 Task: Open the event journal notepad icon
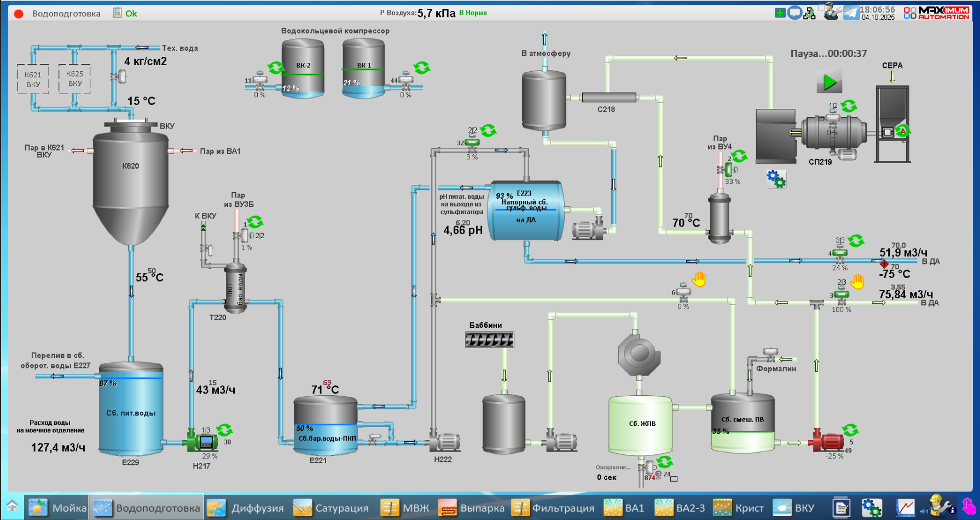click(841, 507)
